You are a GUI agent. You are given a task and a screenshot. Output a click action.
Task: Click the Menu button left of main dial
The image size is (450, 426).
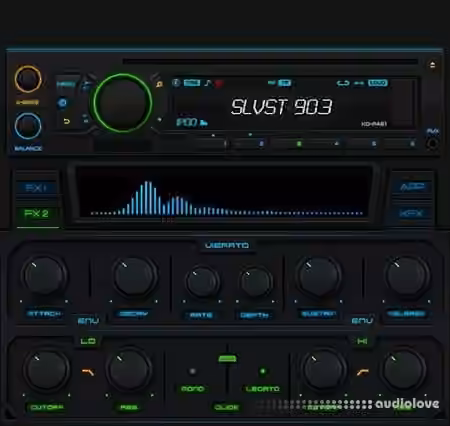66,84
